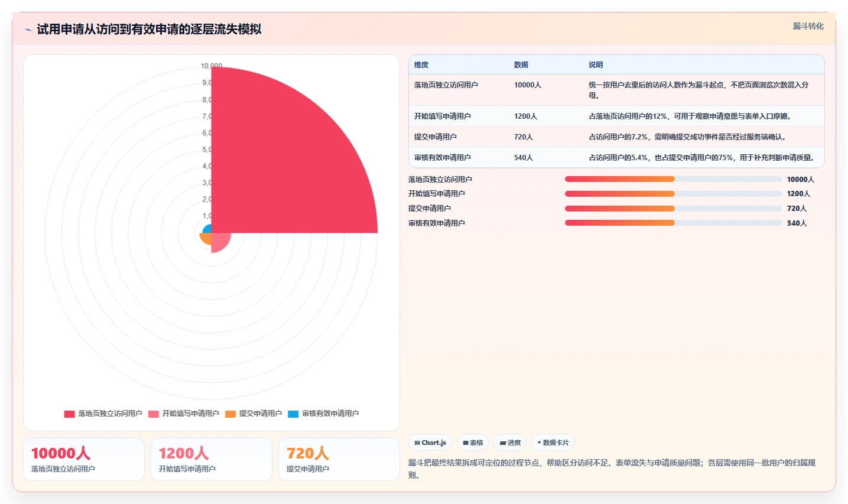Click 落地页独立访问用户 in the table's first row

(x=446, y=85)
